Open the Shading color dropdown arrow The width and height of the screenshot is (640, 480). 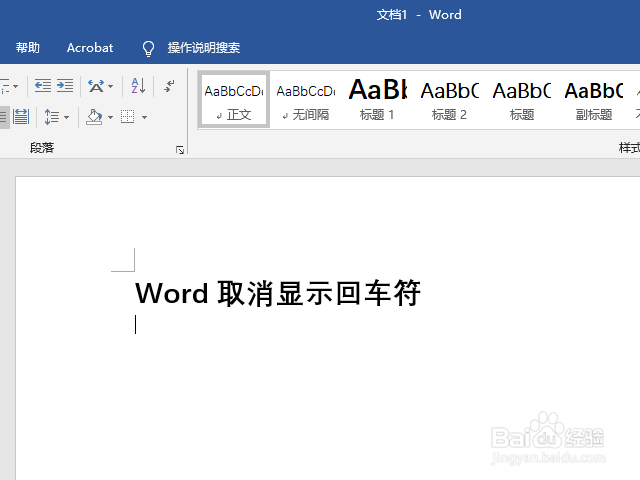tap(110, 118)
